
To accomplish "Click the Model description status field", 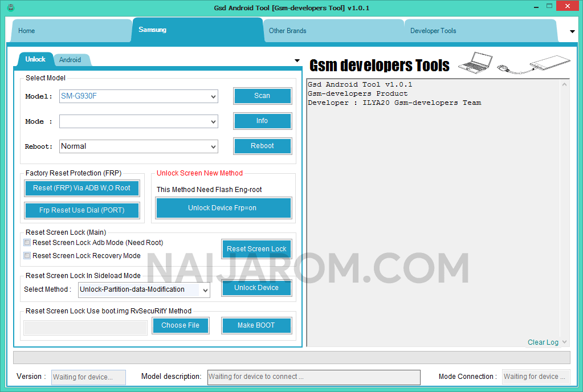I will tap(314, 377).
